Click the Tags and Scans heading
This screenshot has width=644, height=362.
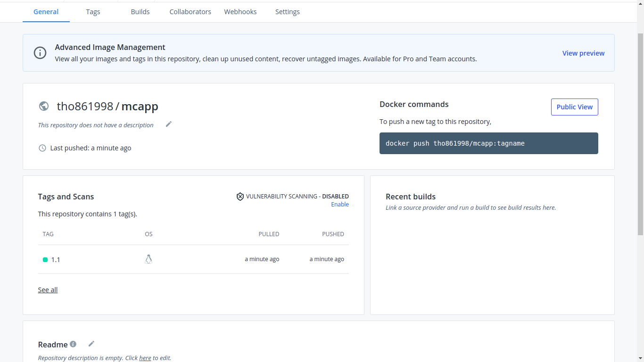click(x=66, y=197)
